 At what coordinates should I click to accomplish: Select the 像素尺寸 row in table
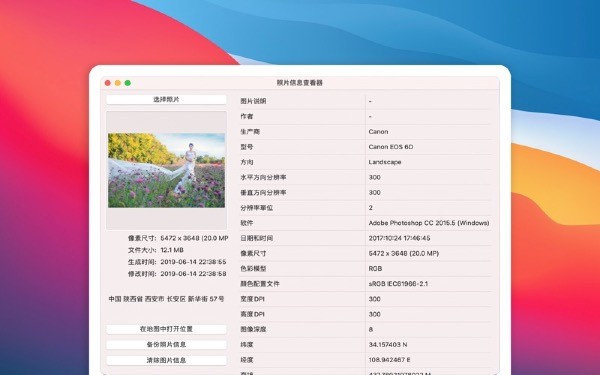tap(365, 253)
